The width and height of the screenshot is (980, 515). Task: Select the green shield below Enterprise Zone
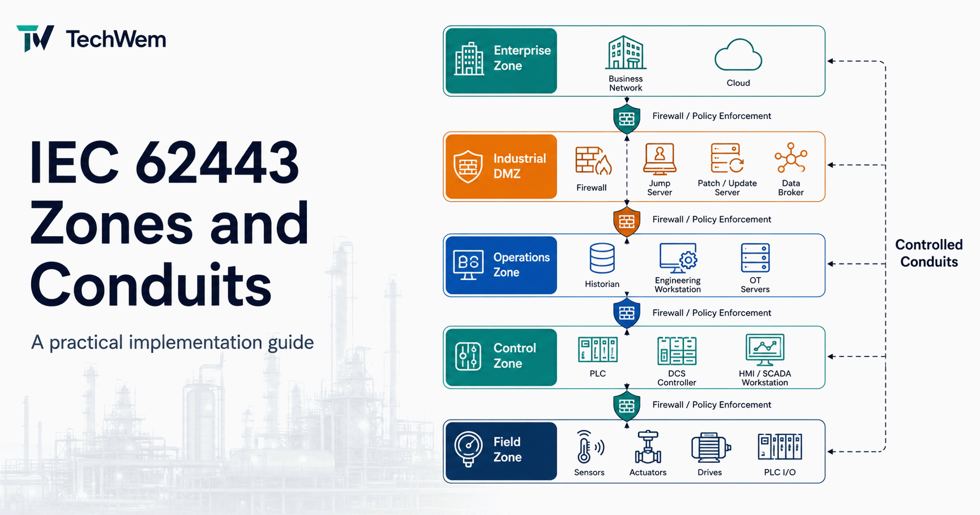point(627,118)
